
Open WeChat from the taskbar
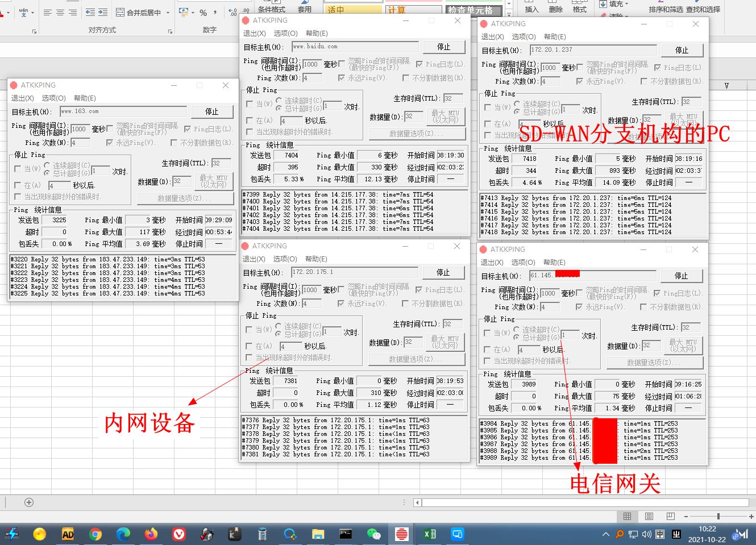click(x=373, y=534)
